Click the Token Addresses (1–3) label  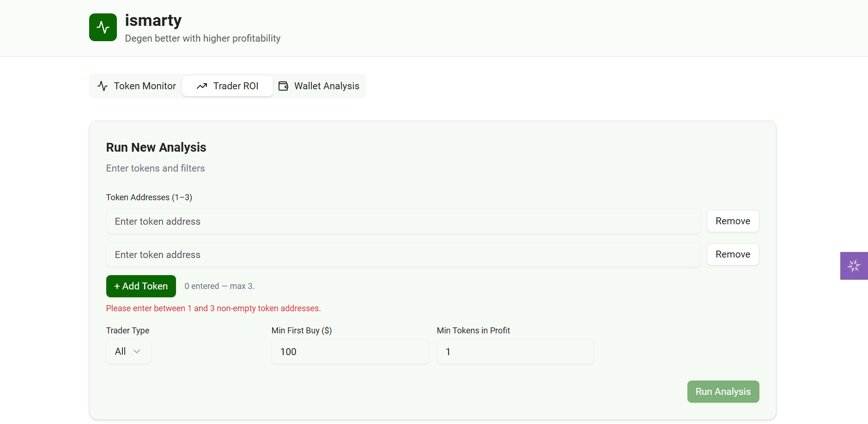click(149, 197)
